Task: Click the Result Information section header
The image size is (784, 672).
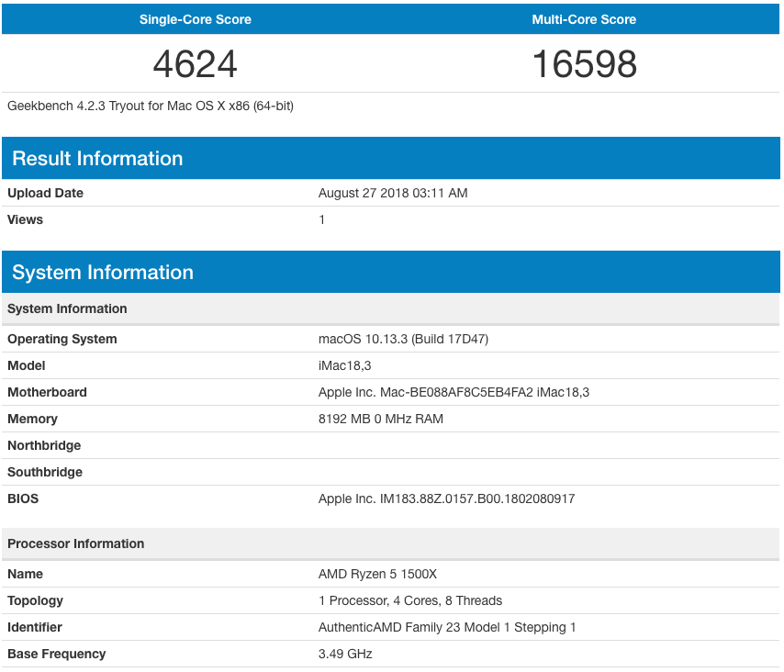Action: pos(391,158)
